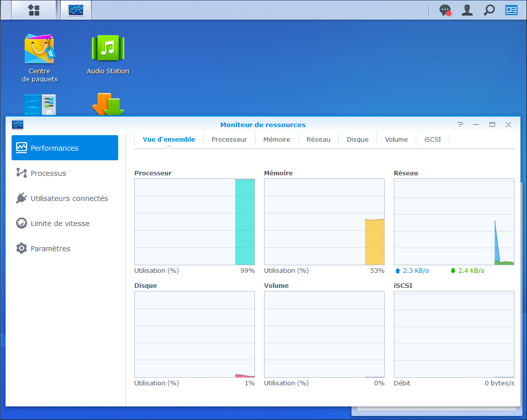Open the user account options icon

point(467,10)
